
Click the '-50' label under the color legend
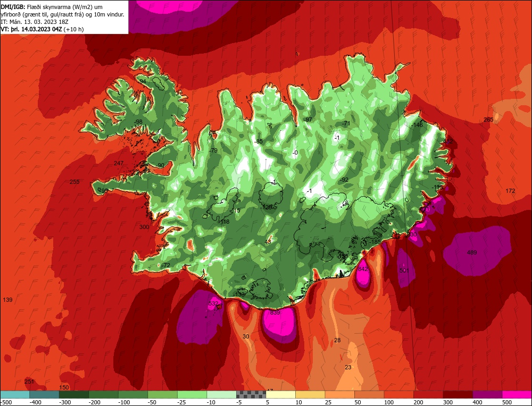(x=153, y=402)
